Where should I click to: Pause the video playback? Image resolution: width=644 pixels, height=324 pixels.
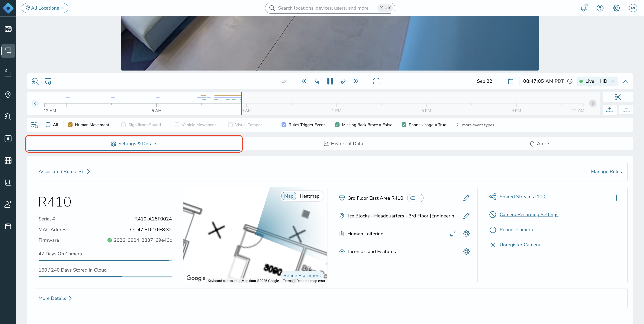point(330,81)
